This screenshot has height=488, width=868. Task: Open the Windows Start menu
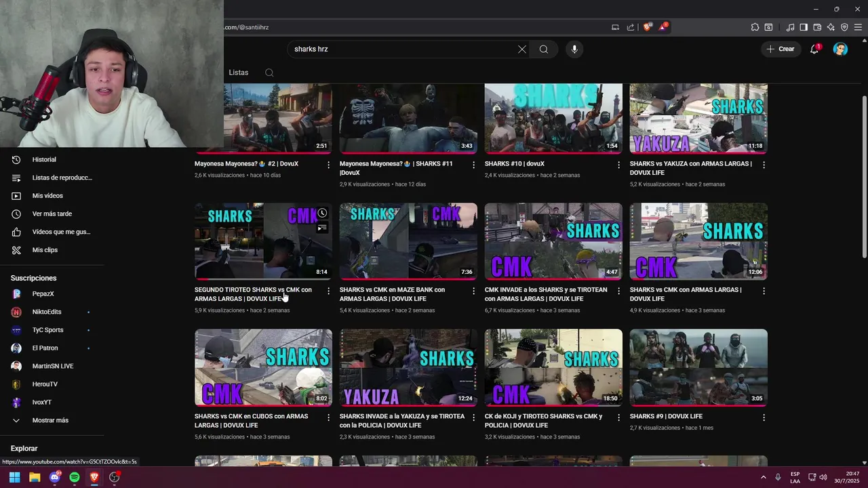point(14,477)
